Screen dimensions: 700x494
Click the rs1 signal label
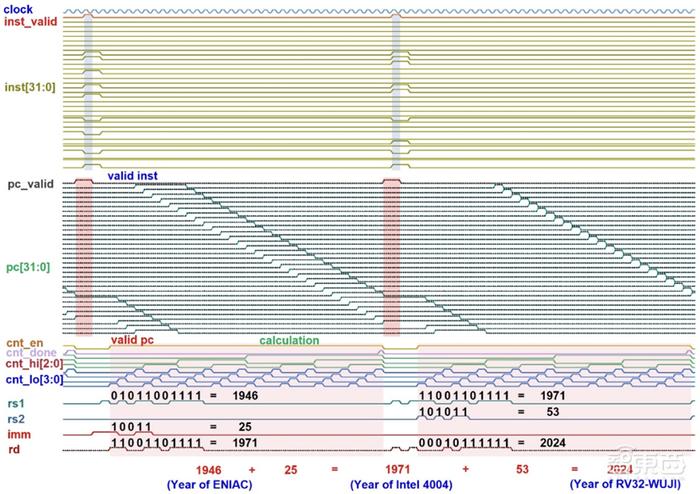click(16, 404)
